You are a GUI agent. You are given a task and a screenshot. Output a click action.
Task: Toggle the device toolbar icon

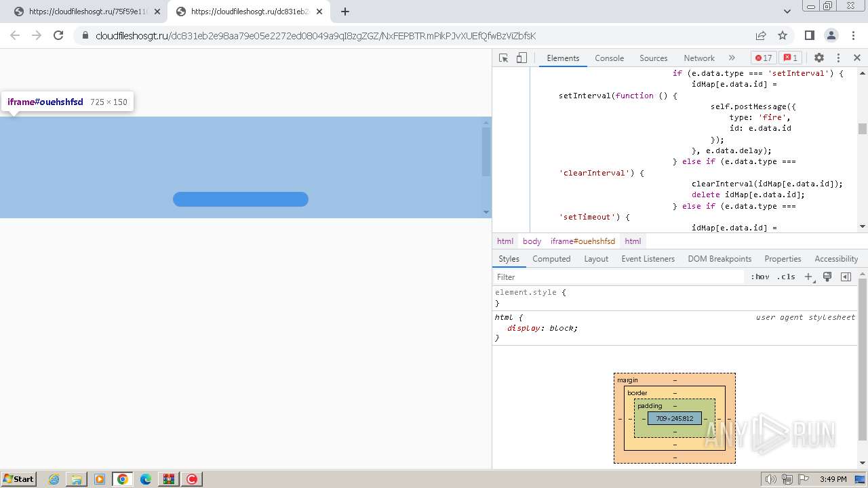(x=521, y=58)
